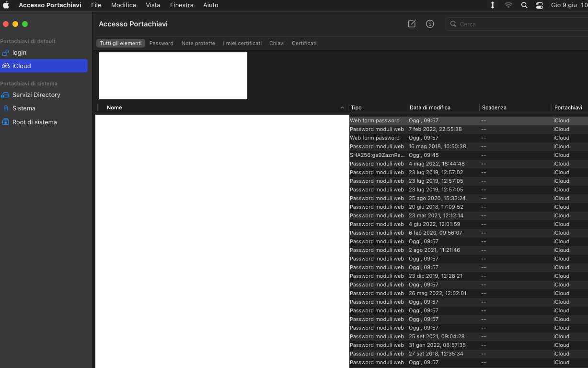The height and width of the screenshot is (368, 588).
Task: Select Servizi Directory keychain
Action: pyautogui.click(x=44, y=95)
